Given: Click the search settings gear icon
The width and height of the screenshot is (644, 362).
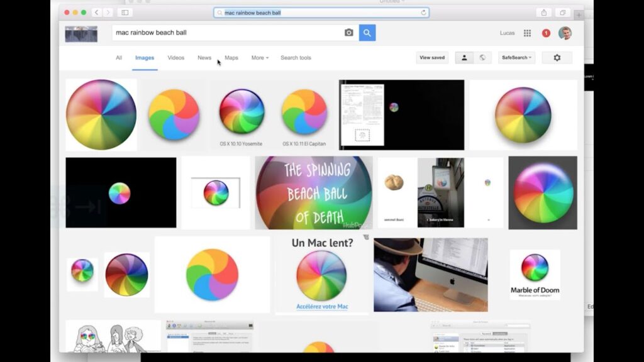Looking at the screenshot, I should click(557, 57).
